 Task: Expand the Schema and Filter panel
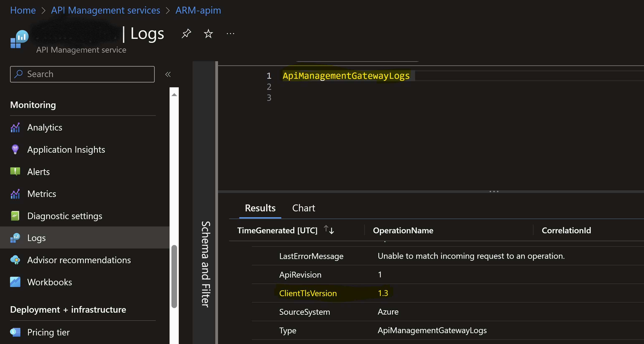[x=205, y=264]
